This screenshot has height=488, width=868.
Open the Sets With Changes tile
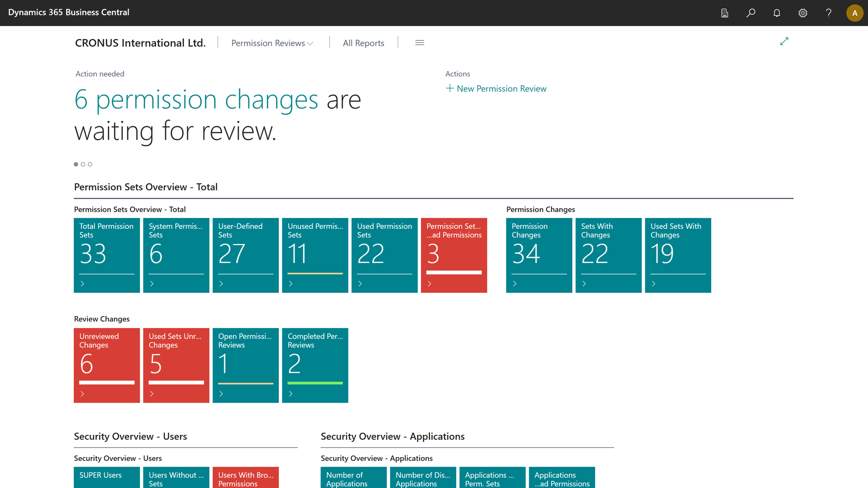pyautogui.click(x=609, y=255)
